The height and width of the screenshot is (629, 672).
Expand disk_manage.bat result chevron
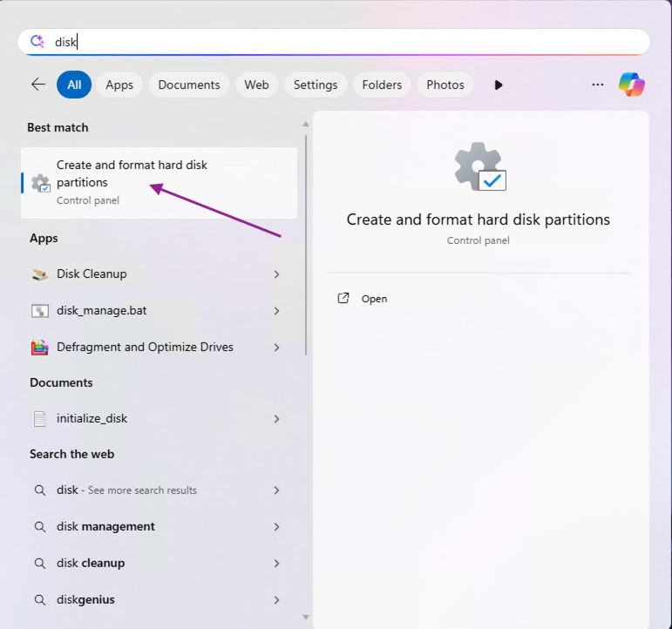[277, 311]
